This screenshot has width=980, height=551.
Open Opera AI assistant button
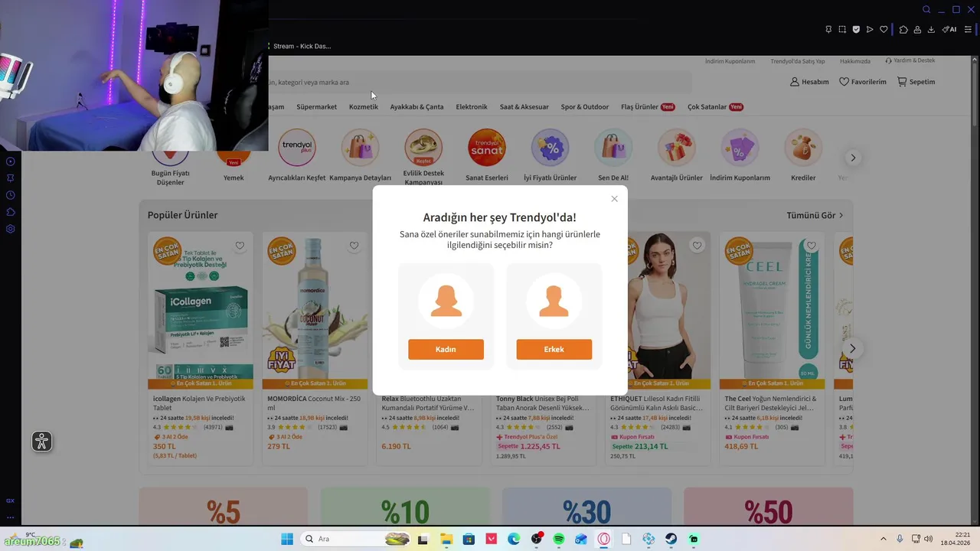click(x=949, y=30)
